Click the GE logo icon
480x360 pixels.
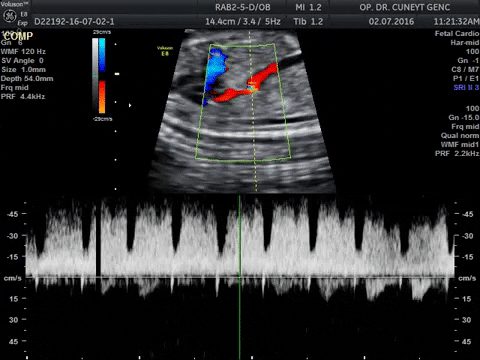click(x=10, y=16)
